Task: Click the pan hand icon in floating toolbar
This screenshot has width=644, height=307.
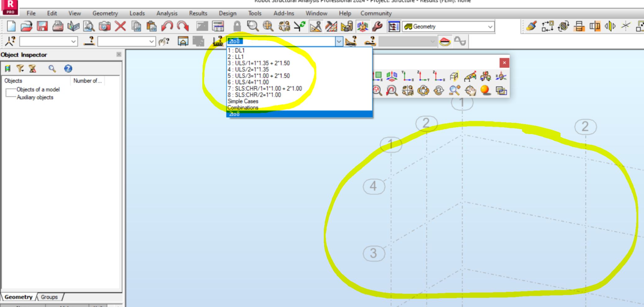Action: (470, 91)
